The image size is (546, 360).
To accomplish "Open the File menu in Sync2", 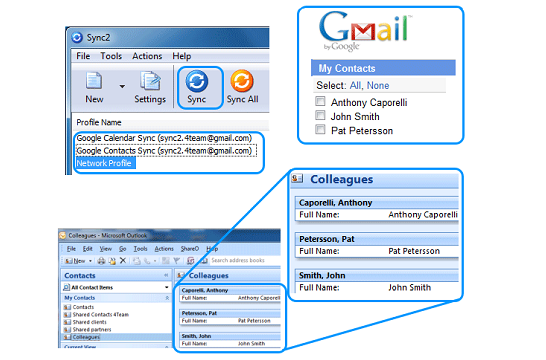I will click(83, 56).
